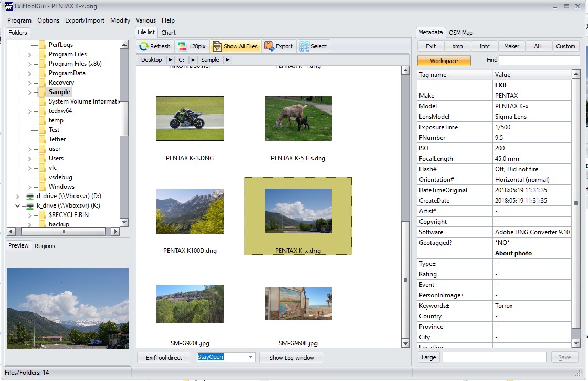
Task: Click the ALL metadata button
Action: pos(539,46)
